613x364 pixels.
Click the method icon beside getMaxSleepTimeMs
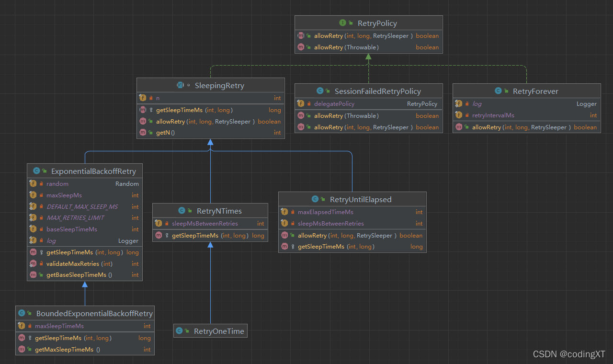click(x=22, y=349)
